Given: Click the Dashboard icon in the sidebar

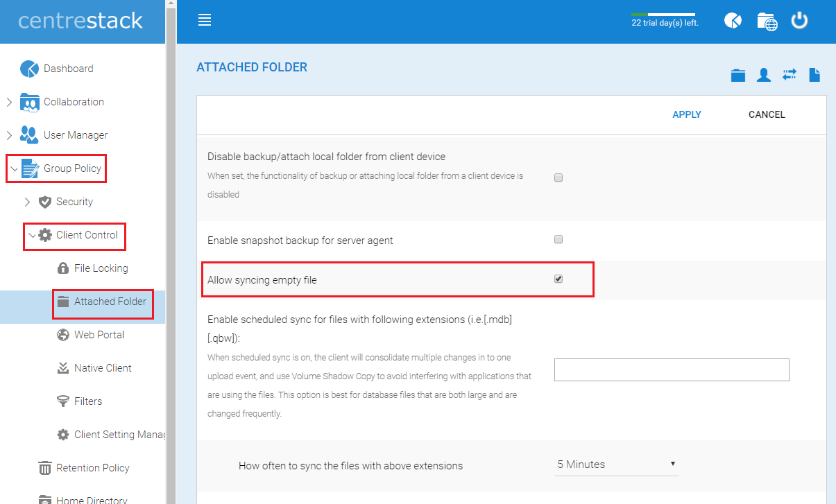Looking at the screenshot, I should (29, 69).
